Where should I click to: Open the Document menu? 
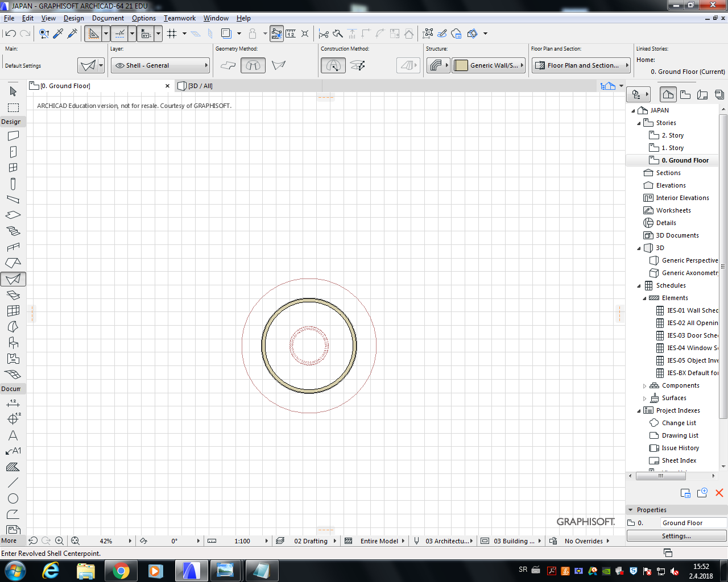click(x=108, y=18)
